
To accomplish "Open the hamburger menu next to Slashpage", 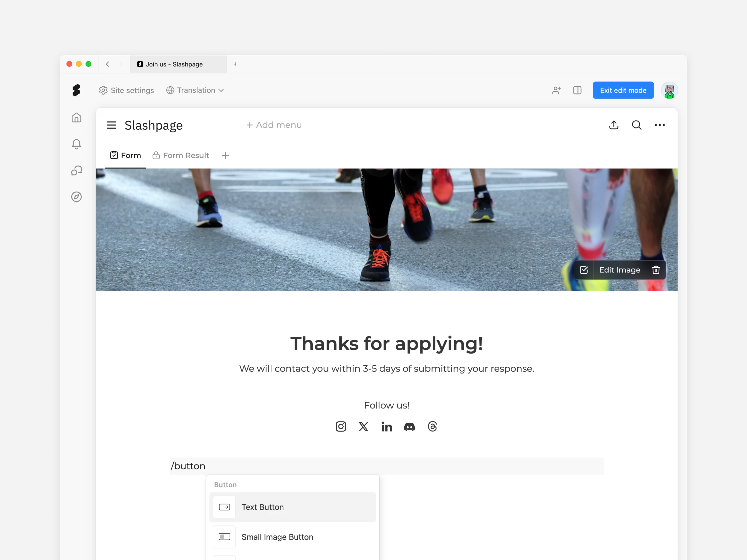I will [111, 125].
